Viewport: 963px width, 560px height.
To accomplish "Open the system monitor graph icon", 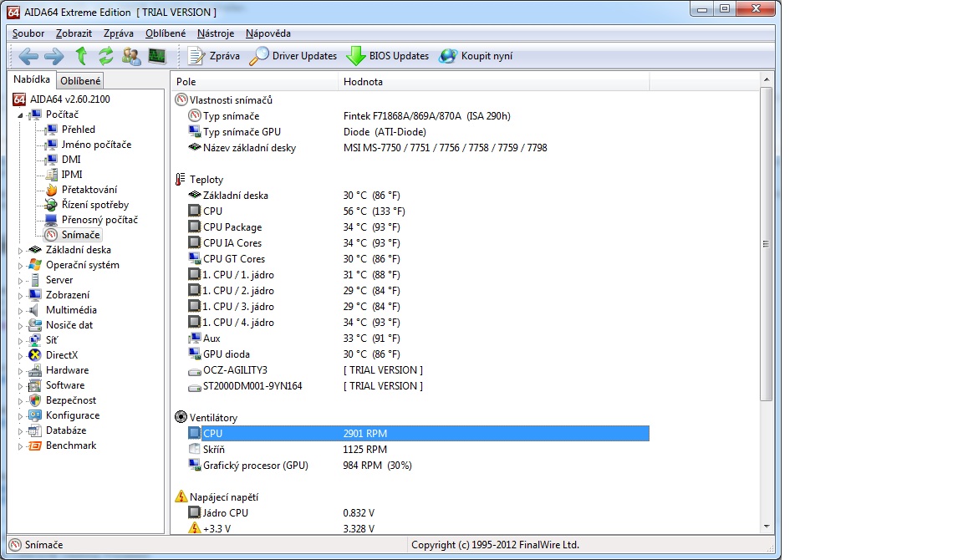I will click(x=157, y=56).
